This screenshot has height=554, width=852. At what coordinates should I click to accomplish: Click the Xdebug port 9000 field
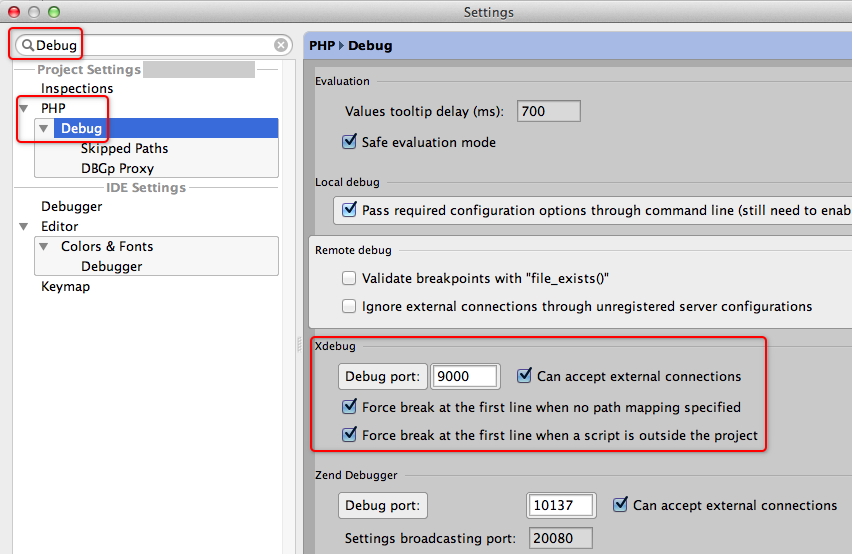point(464,377)
